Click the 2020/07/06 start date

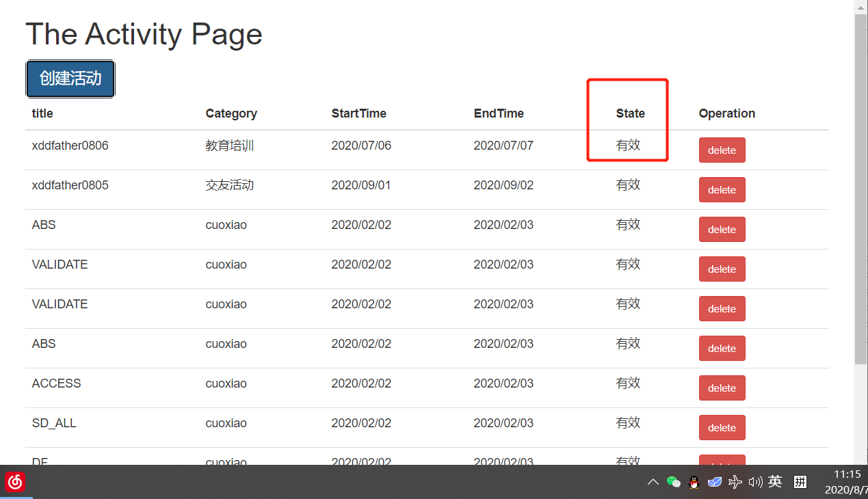pyautogui.click(x=361, y=146)
